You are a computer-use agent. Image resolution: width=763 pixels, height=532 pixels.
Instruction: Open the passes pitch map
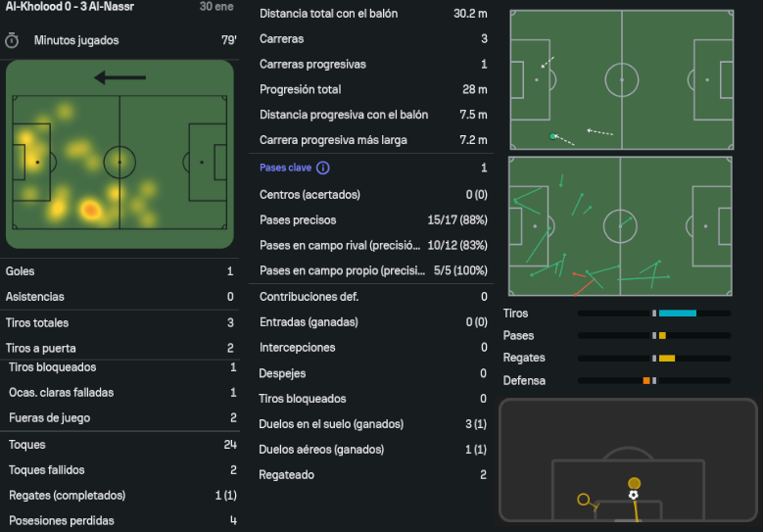pos(620,227)
